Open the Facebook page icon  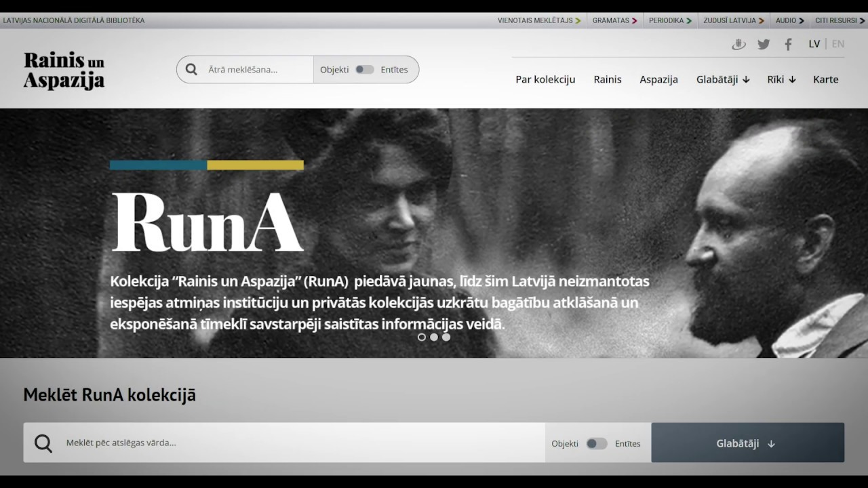coord(788,44)
